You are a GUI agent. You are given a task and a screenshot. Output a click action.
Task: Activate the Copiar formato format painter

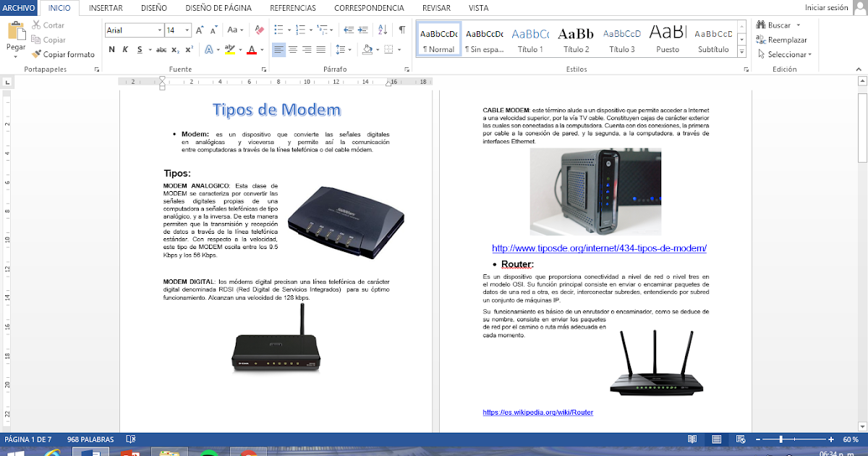(63, 54)
